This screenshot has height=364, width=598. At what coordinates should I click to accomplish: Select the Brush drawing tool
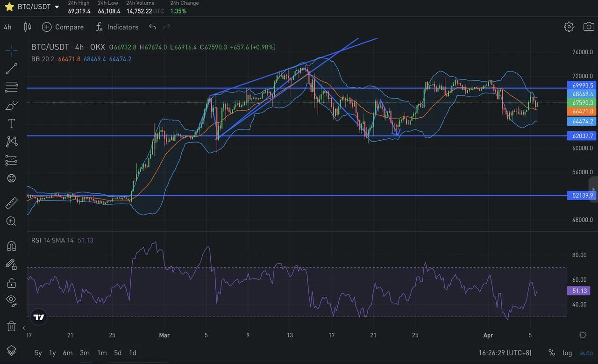12,105
